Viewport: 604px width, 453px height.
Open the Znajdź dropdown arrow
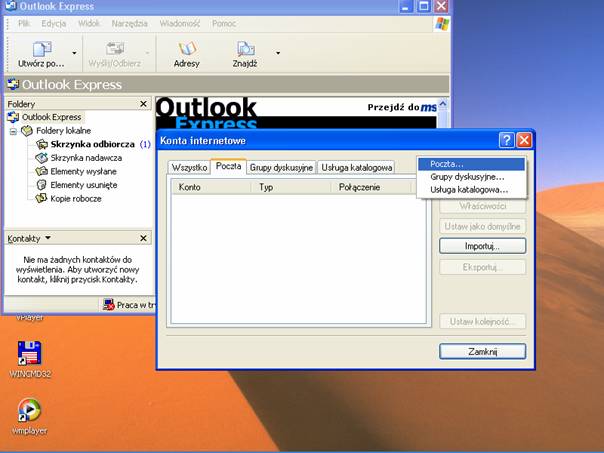[278, 53]
